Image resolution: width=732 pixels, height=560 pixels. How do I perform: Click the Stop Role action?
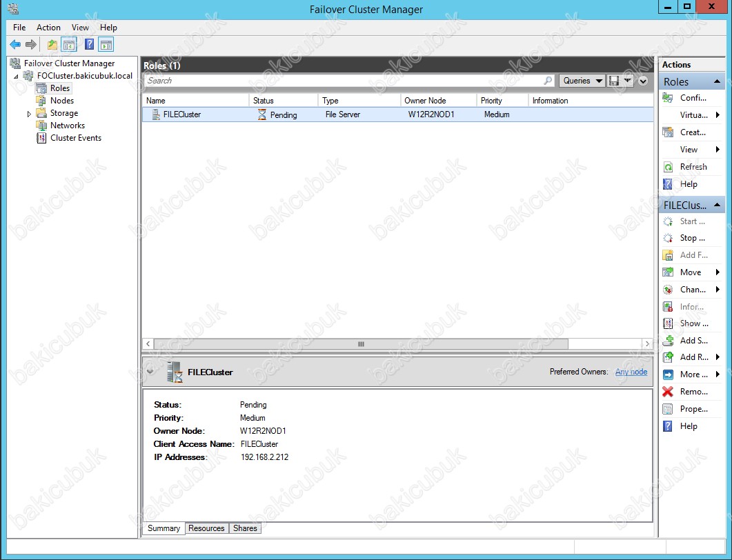pyautogui.click(x=692, y=239)
